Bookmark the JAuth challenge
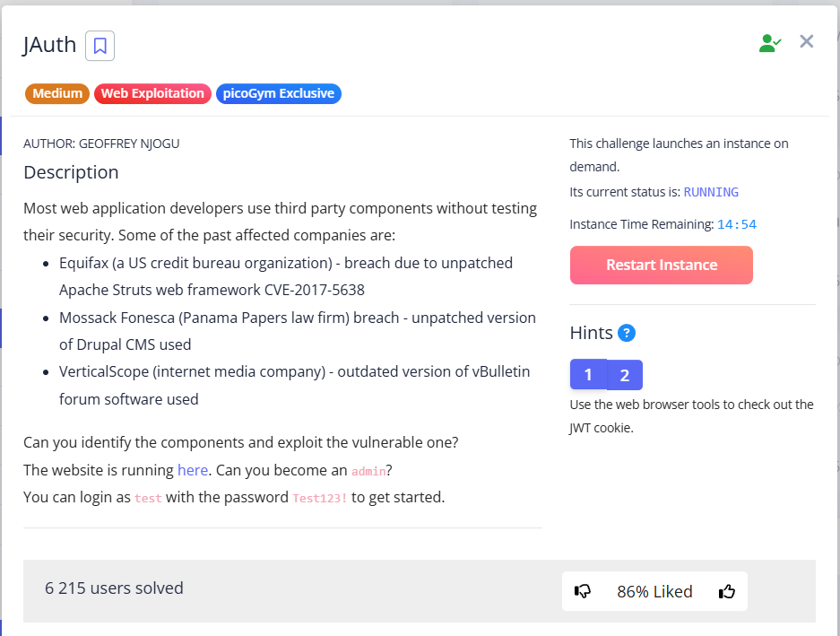This screenshot has height=636, width=840. point(100,46)
